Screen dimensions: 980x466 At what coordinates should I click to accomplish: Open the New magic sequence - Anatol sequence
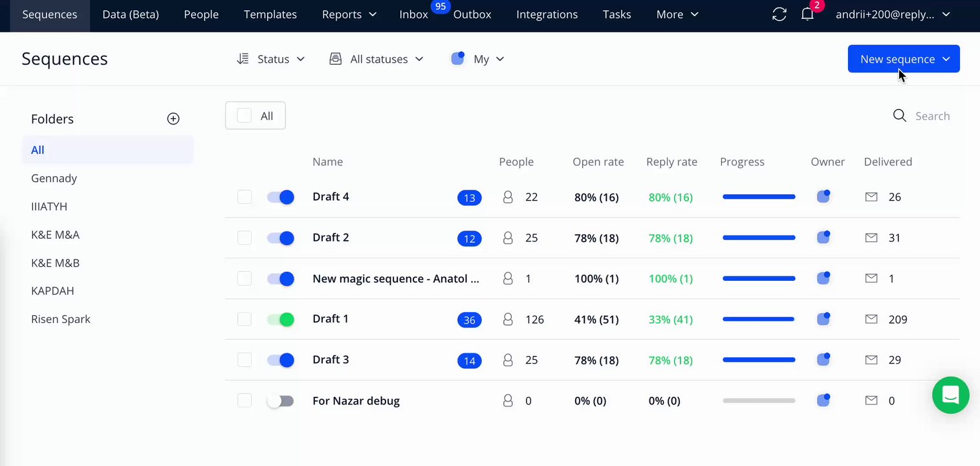click(396, 278)
